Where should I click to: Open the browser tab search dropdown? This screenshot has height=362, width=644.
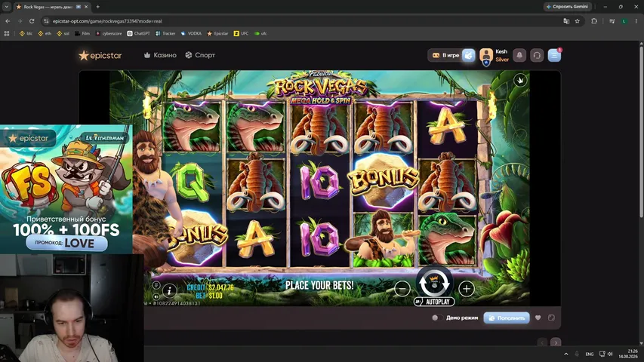(x=7, y=7)
